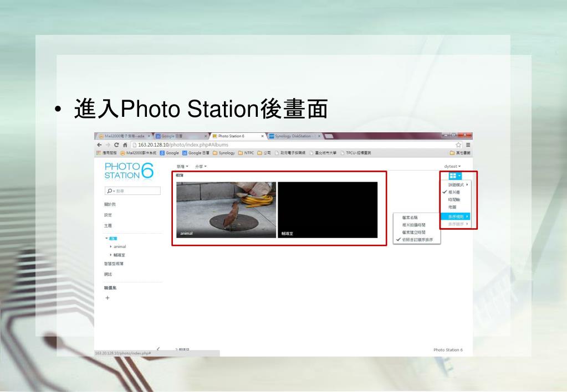Open a new browser tab
This screenshot has width=567, height=392.
(x=329, y=136)
